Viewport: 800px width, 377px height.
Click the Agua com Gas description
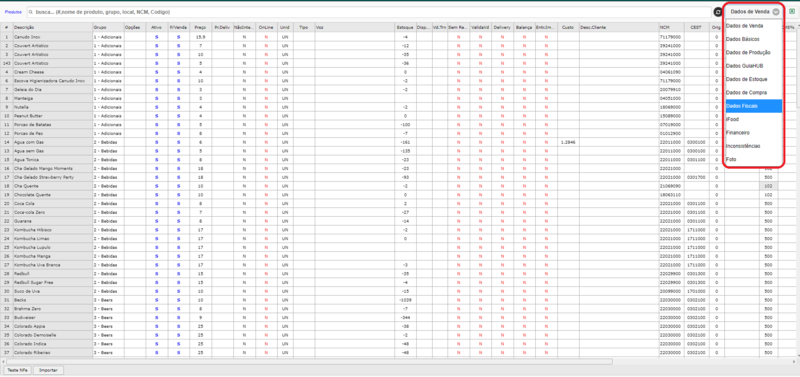coord(53,142)
